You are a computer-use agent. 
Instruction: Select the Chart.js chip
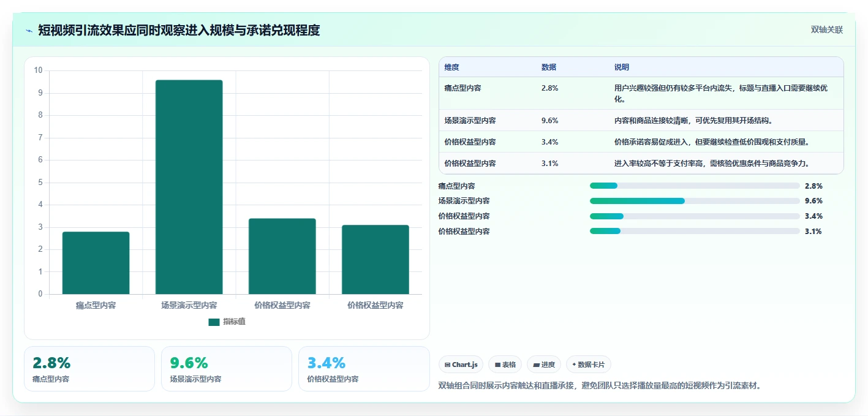461,365
